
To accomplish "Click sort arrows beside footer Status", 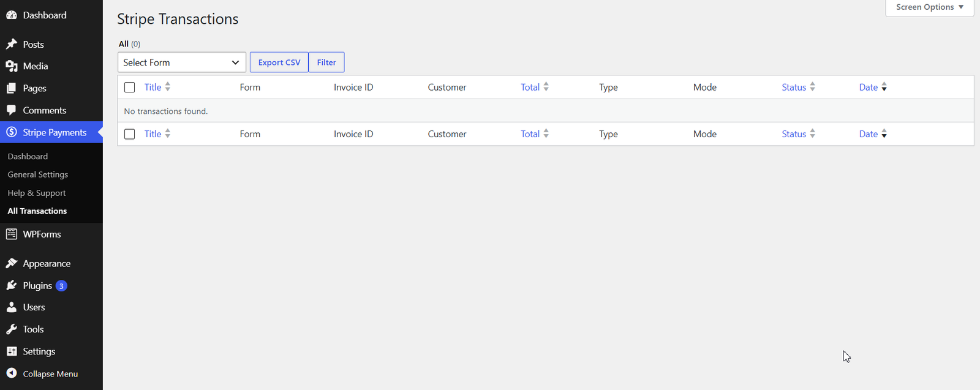I will (x=813, y=133).
